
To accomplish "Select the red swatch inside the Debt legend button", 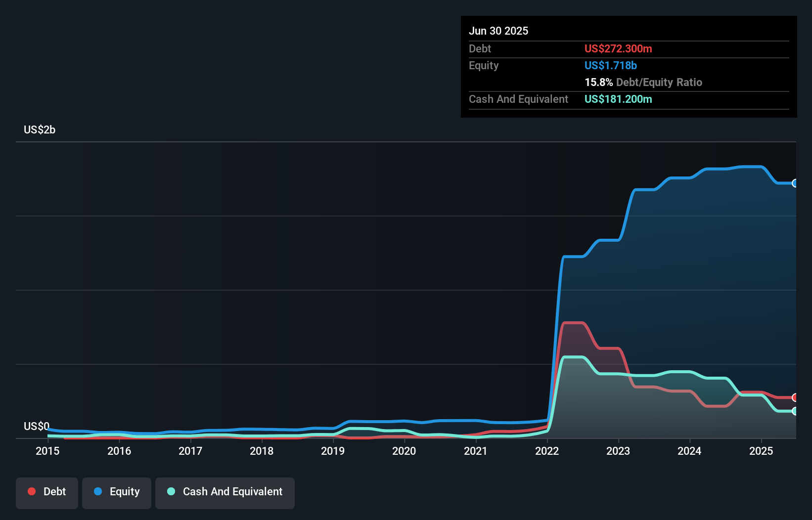I will [x=31, y=492].
